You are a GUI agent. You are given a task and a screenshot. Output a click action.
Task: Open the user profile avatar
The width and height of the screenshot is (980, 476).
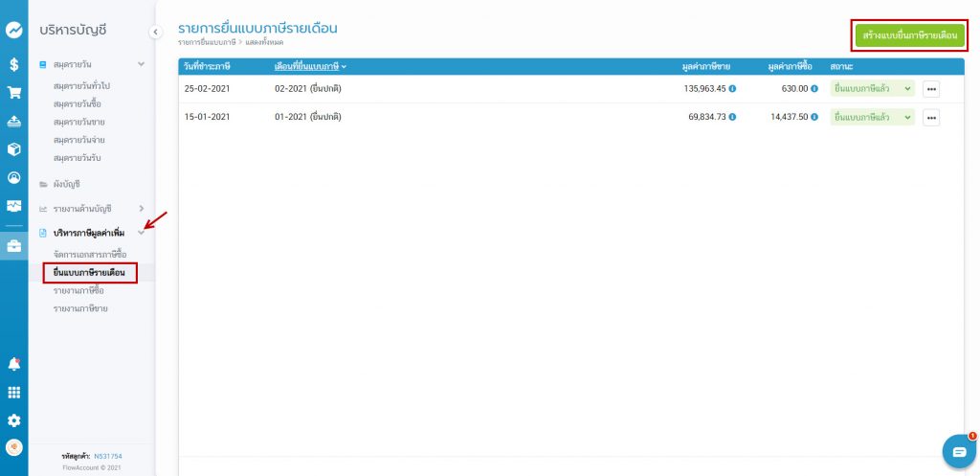click(x=13, y=447)
